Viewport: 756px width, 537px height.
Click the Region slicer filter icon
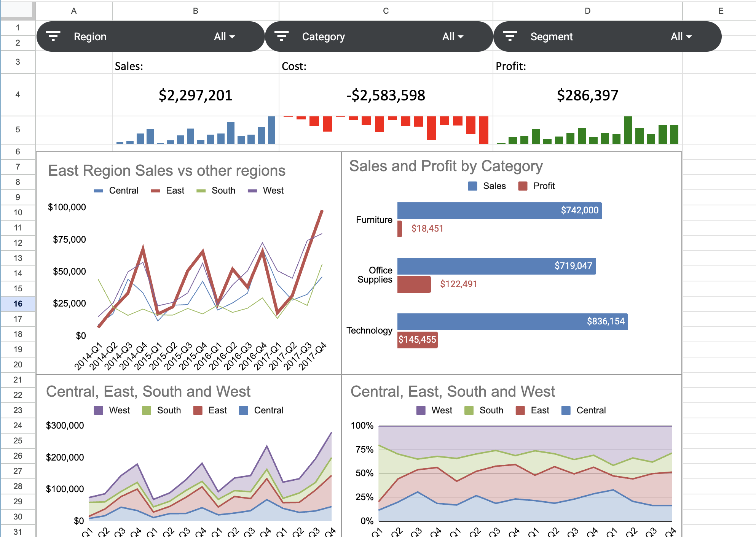(x=53, y=37)
